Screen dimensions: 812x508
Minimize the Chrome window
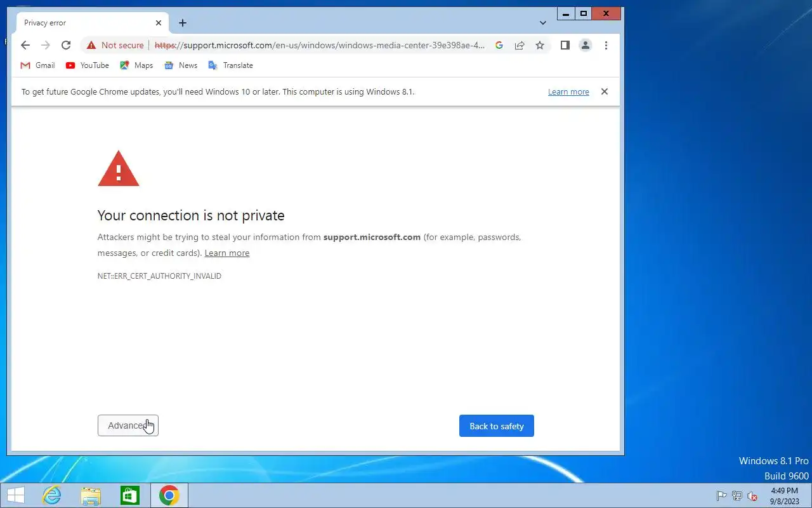(x=566, y=13)
